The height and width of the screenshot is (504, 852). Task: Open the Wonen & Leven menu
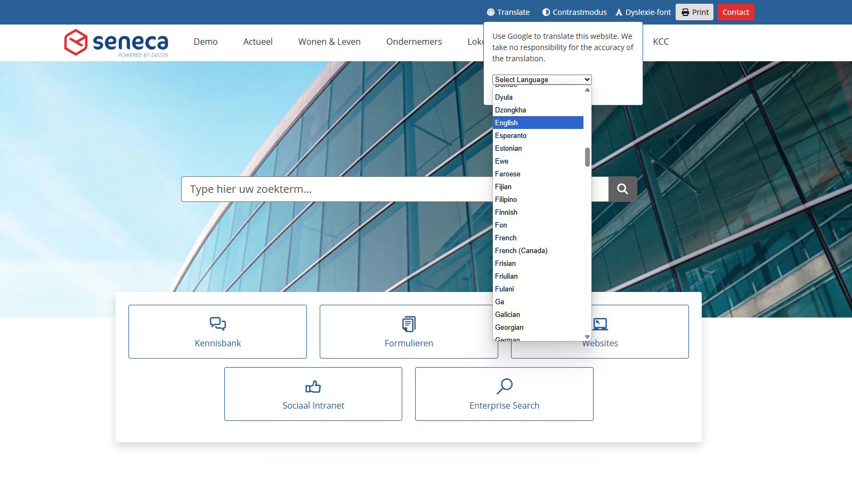point(329,42)
